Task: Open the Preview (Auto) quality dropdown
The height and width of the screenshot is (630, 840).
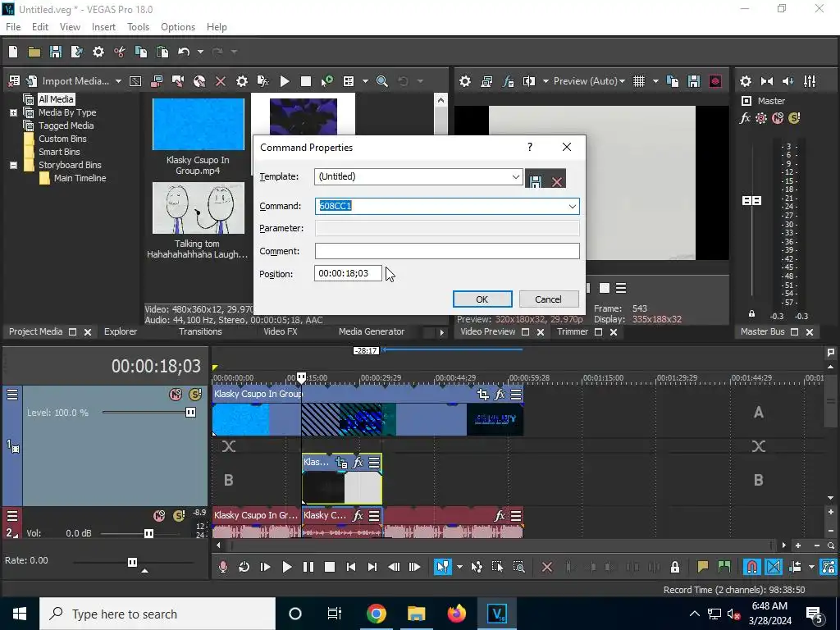Action: tap(622, 81)
